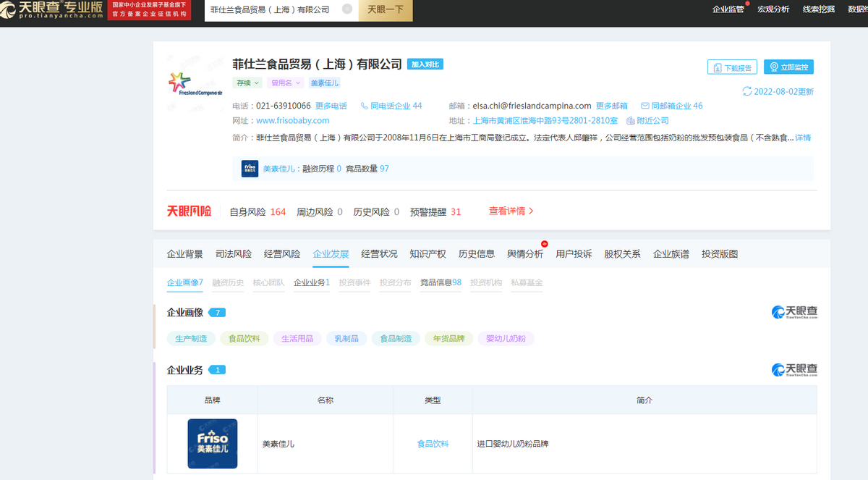
Task: Switch to the 舆情分析 tab
Action: pos(525,254)
